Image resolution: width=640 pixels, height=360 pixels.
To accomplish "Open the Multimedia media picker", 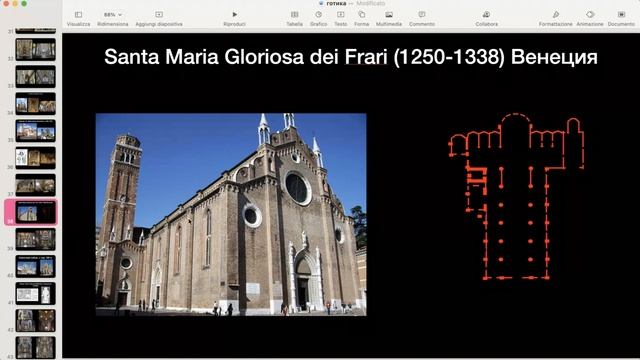I will (389, 15).
